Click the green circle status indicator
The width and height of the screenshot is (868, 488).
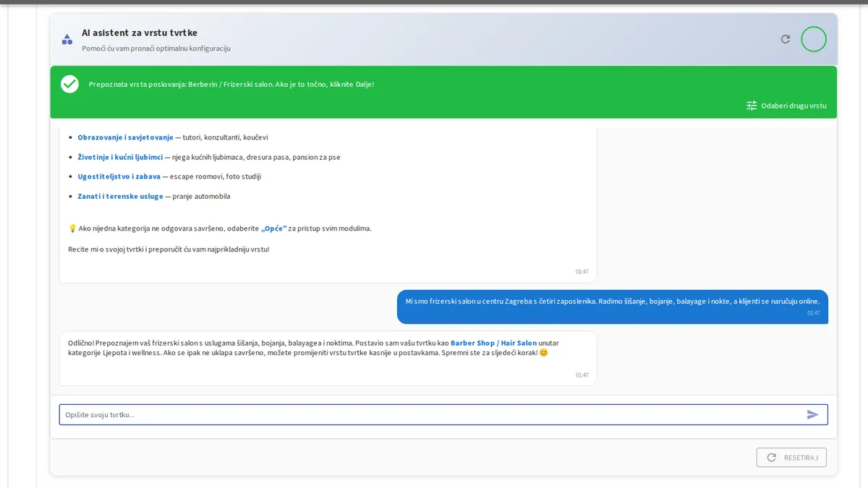click(814, 39)
